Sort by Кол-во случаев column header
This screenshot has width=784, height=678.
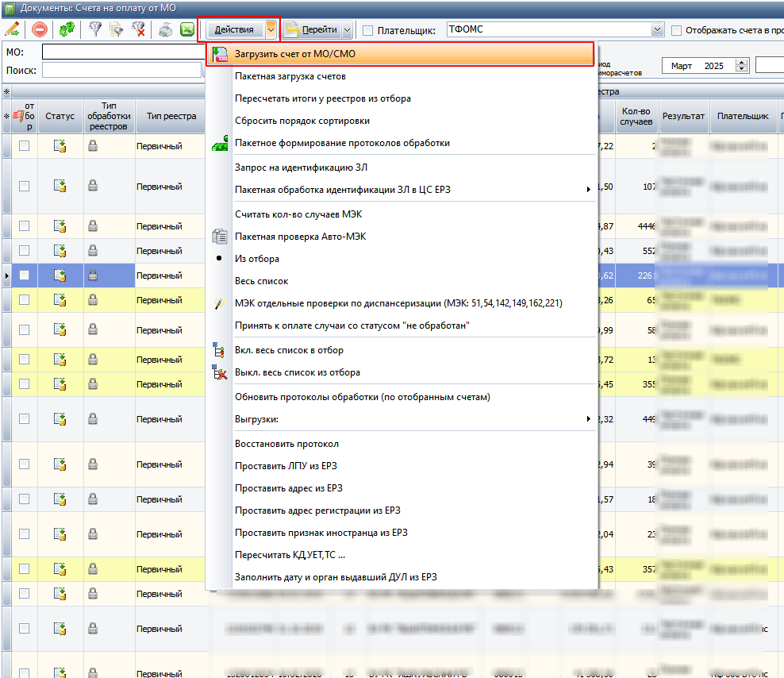coord(636,116)
